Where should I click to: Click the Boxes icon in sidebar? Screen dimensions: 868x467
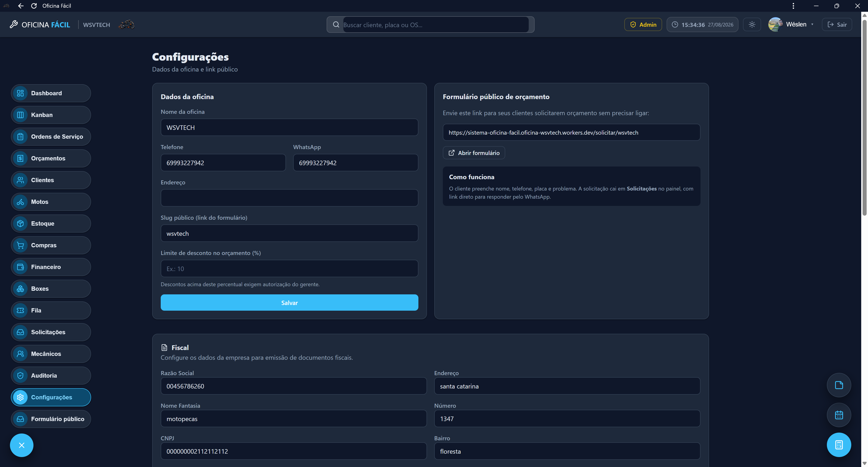pos(20,289)
